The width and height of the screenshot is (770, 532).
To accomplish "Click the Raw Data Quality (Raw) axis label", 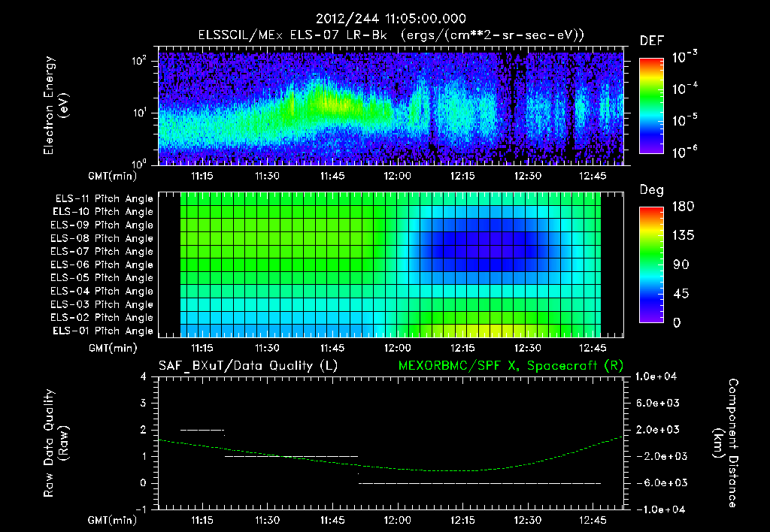I will point(56,443).
